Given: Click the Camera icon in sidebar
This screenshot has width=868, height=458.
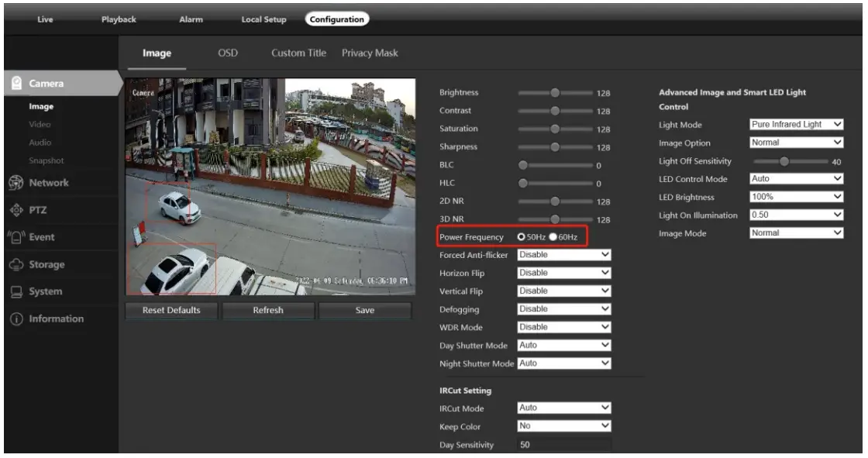Looking at the screenshot, I should [15, 84].
